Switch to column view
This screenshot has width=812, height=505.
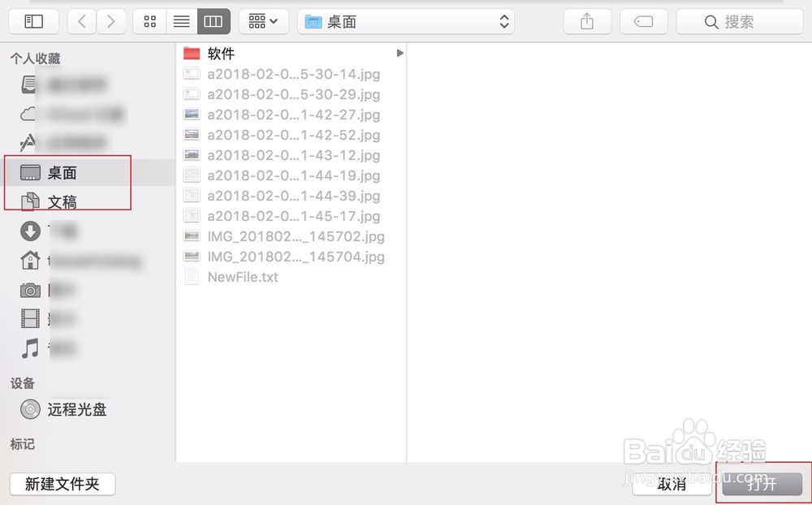click(214, 21)
